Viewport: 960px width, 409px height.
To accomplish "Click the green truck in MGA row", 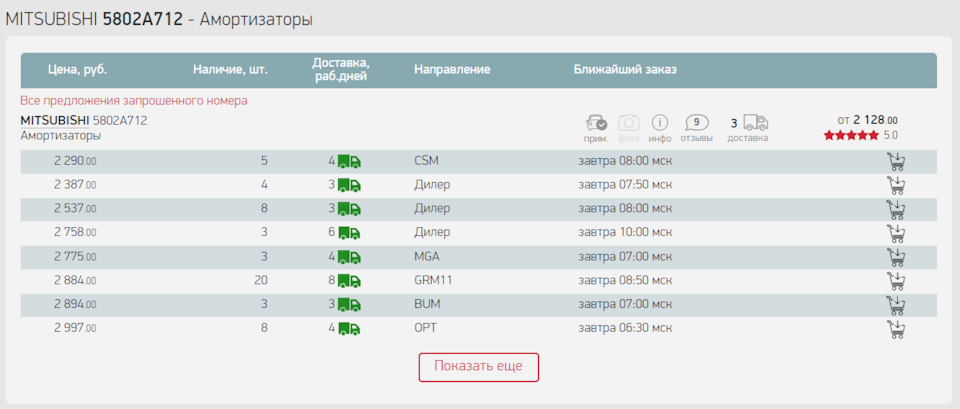I will pyautogui.click(x=349, y=257).
